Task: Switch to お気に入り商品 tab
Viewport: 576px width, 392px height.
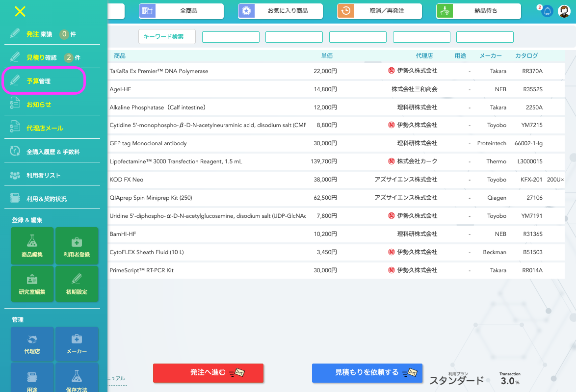Action: (x=280, y=11)
